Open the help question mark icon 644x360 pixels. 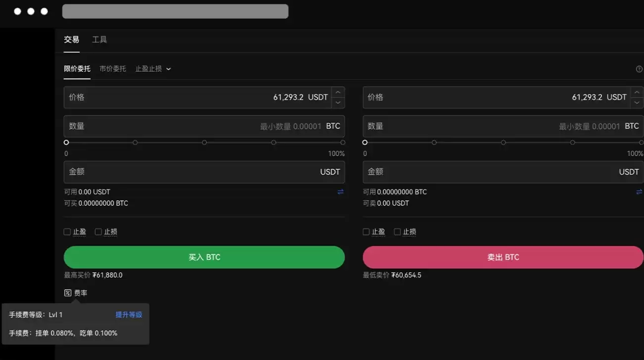click(639, 69)
